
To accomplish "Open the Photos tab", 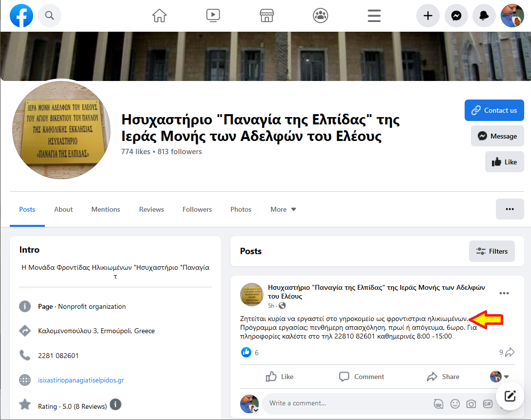I will [241, 209].
